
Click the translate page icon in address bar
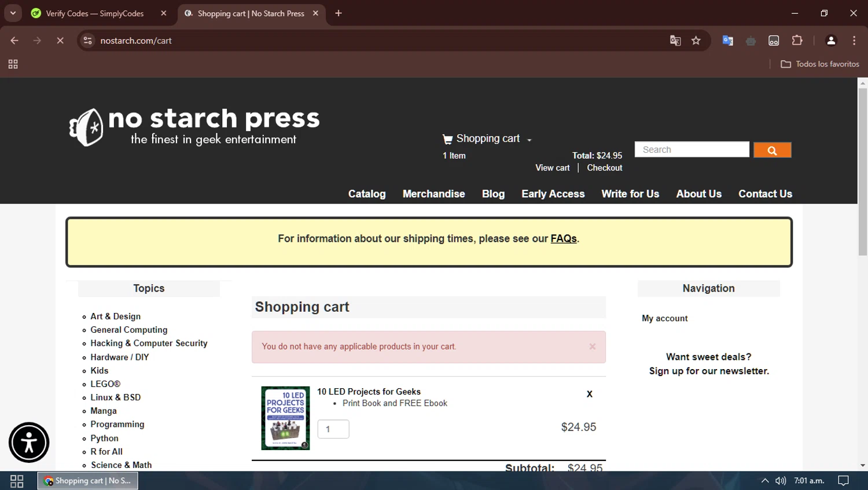click(675, 40)
